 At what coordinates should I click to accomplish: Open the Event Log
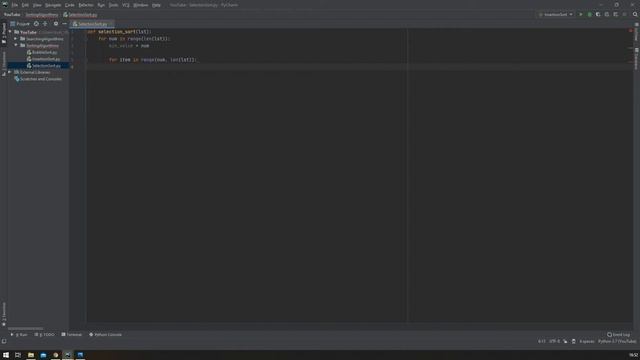click(618, 334)
